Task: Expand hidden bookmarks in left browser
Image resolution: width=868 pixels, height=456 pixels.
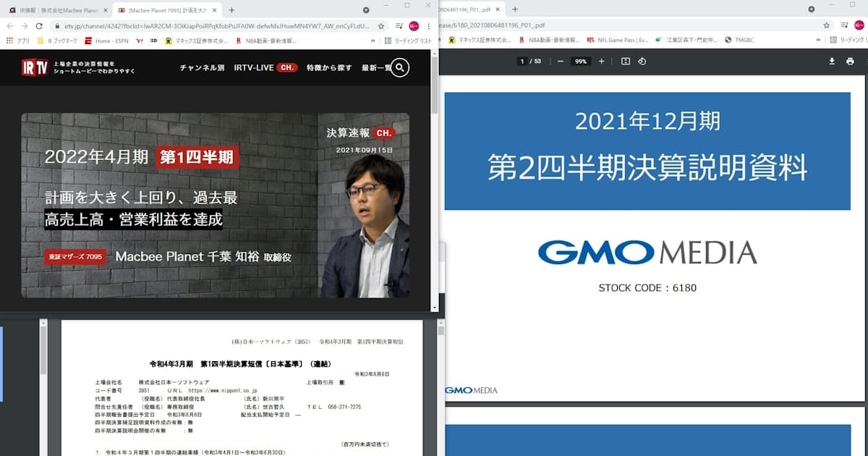Action: [x=373, y=41]
